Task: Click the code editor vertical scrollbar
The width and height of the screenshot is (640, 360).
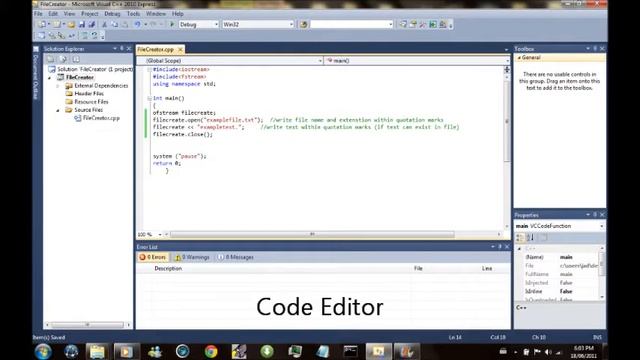Action: point(507,121)
